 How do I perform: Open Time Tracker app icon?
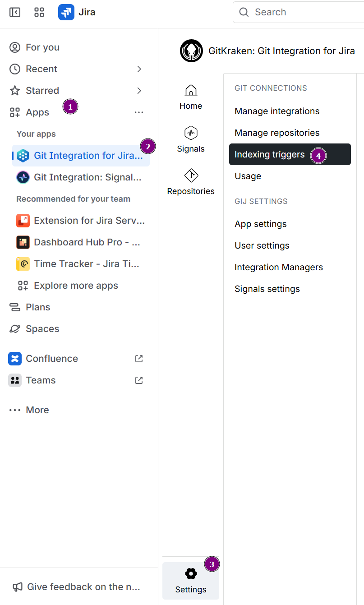pos(23,264)
